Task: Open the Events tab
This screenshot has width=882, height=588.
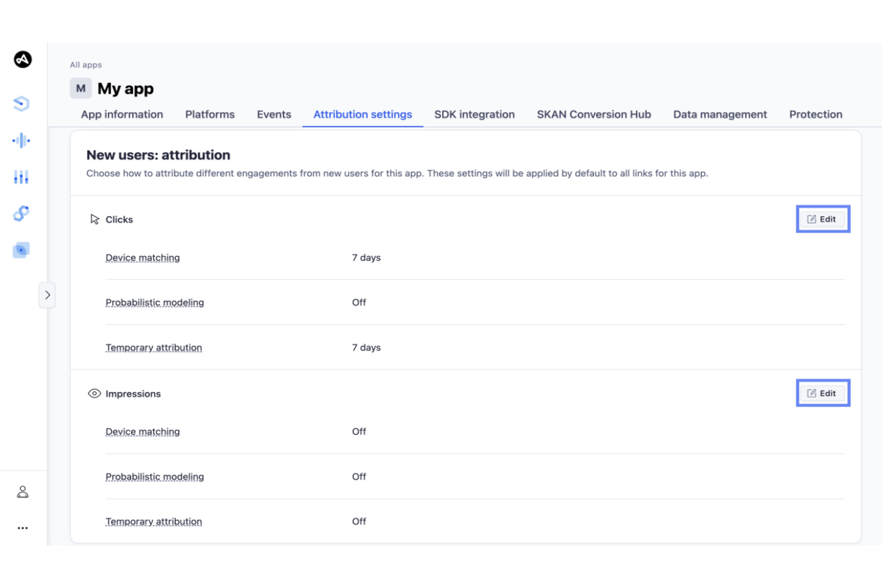Action: tap(274, 114)
